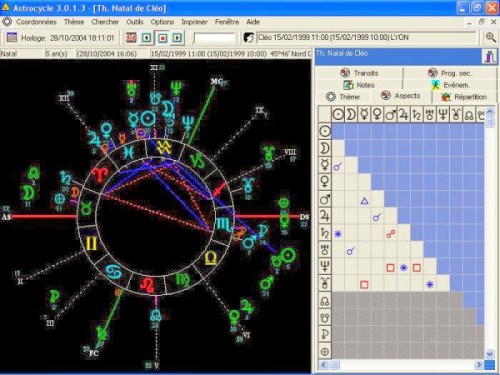Click the Part of Fortune row header
This screenshot has height=375, width=500.
[325, 352]
